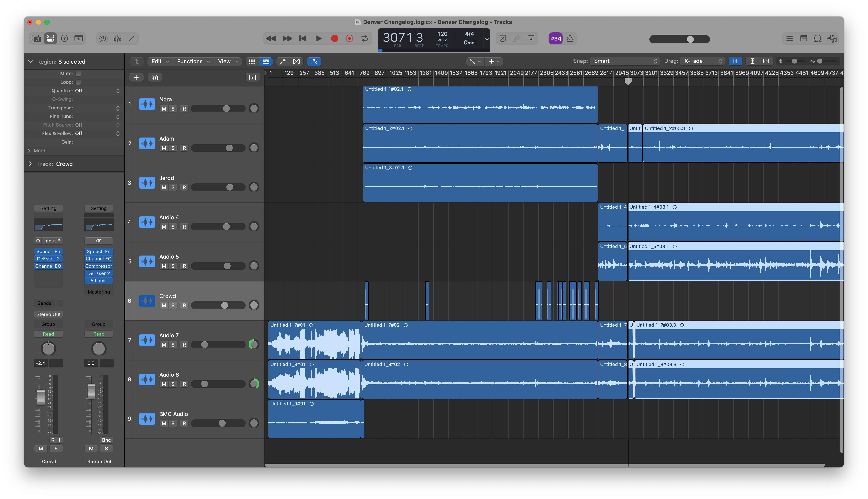868x499 pixels.
Task: Toggle the Flex button in toolbar
Action: [x=296, y=61]
